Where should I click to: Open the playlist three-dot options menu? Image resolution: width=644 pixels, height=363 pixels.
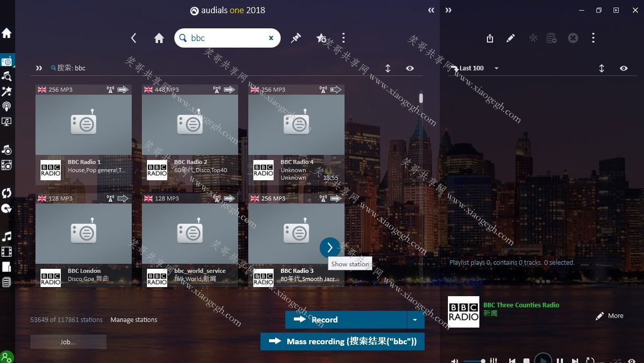click(593, 38)
